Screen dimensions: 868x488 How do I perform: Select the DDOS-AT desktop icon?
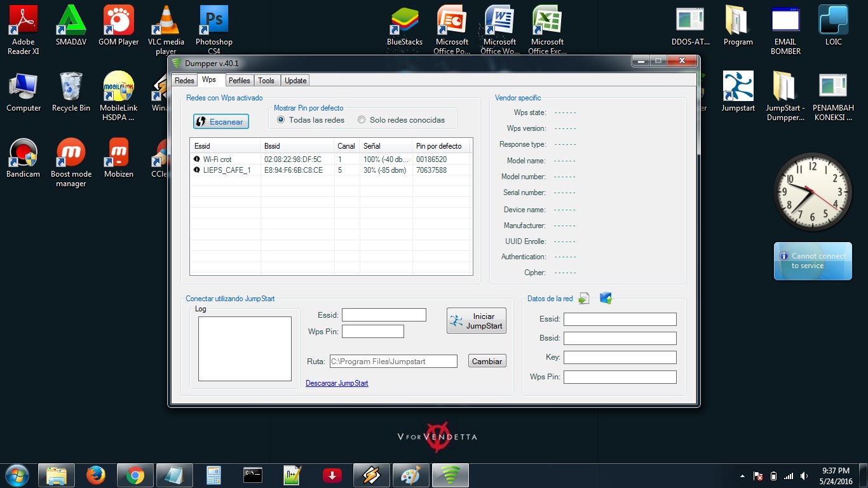point(691,25)
